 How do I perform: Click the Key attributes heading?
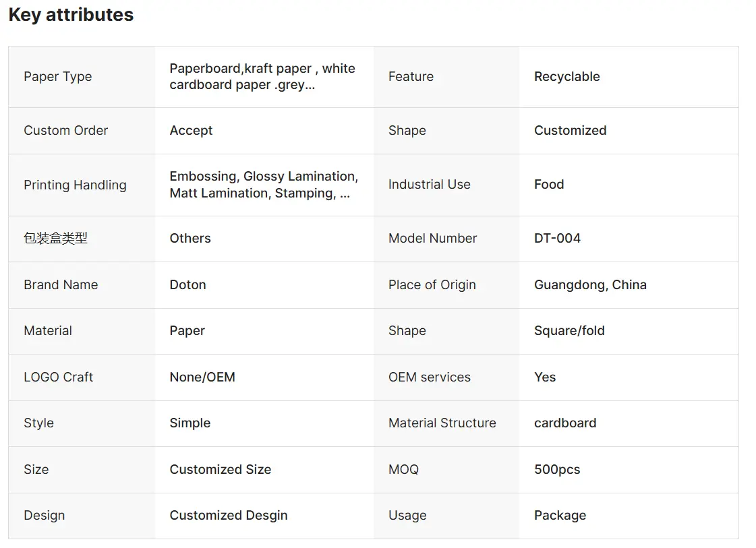tap(71, 15)
